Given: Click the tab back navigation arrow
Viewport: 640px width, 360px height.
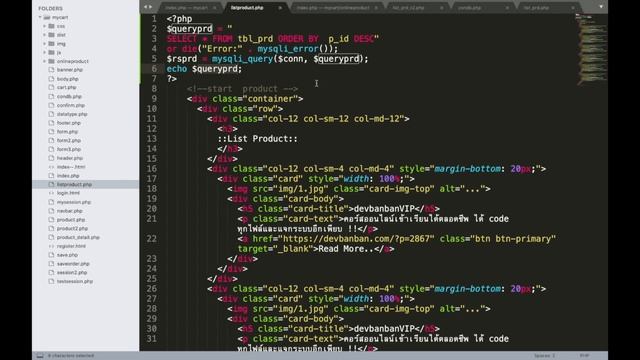Looking at the screenshot, I should [x=145, y=7].
